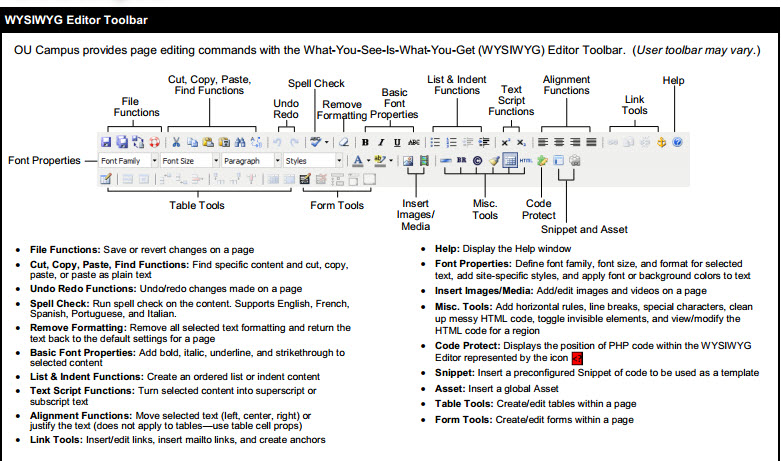Click the red delete table row icon

[197, 179]
